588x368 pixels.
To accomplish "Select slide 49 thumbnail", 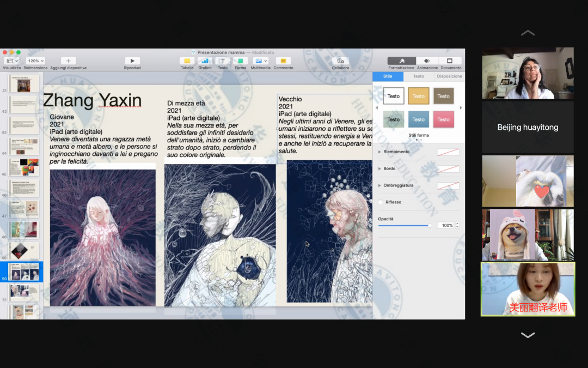I will point(24,251).
